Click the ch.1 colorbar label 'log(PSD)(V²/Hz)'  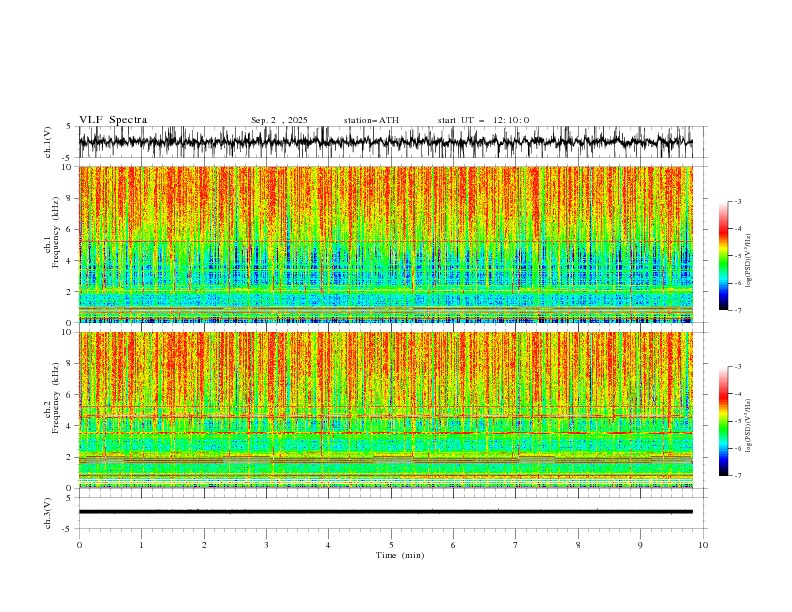[749, 261]
